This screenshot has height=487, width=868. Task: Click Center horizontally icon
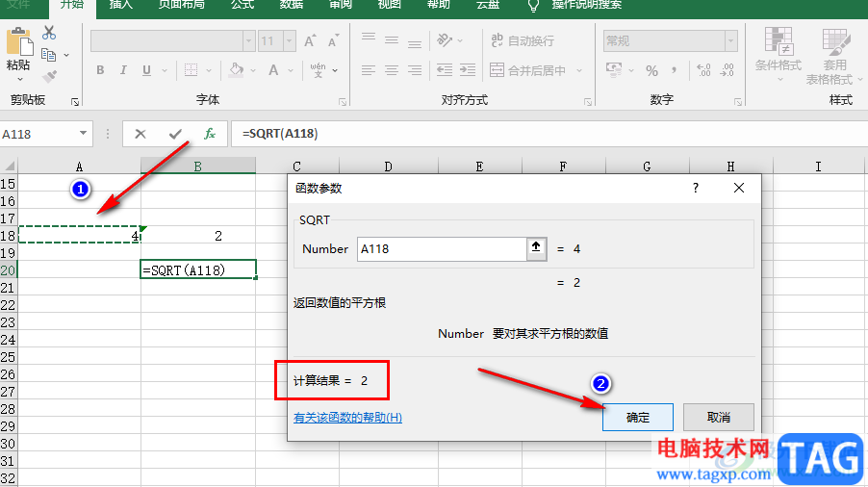click(x=392, y=70)
